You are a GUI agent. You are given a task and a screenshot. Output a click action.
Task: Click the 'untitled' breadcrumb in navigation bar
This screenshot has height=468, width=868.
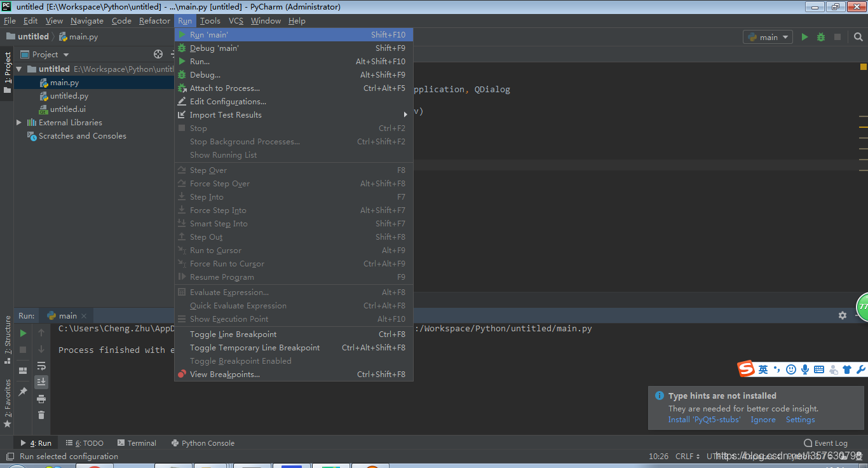[x=27, y=36]
